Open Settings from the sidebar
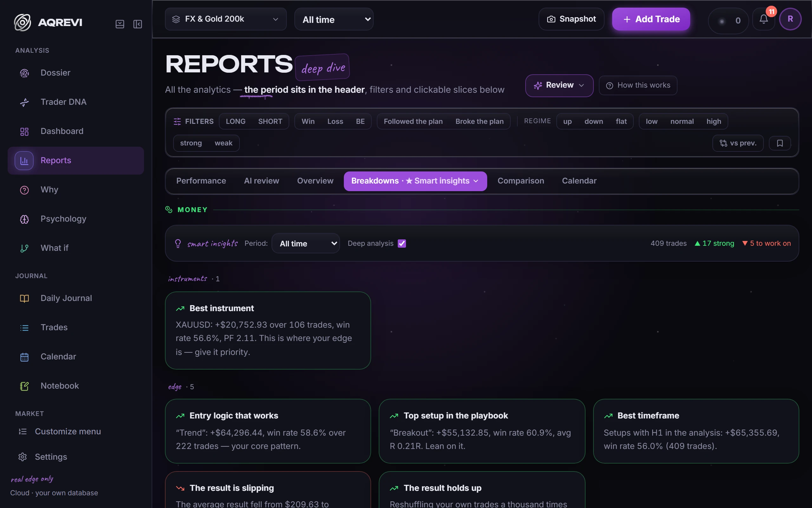The image size is (812, 508). 76,457
